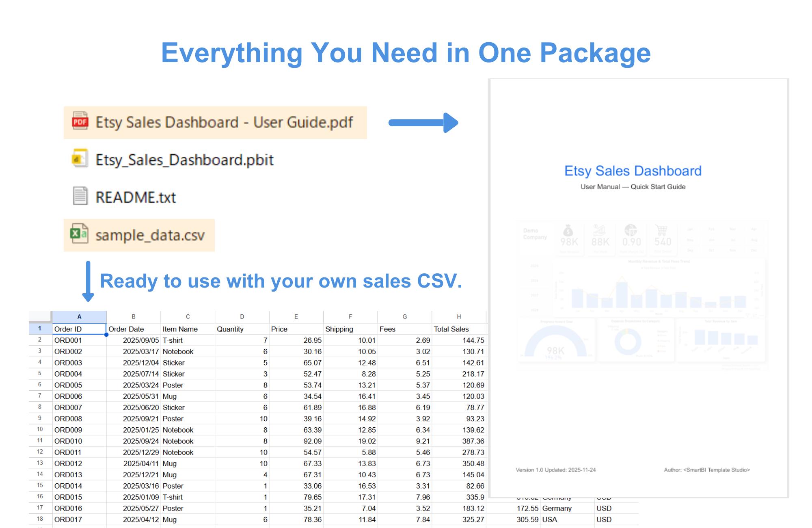Click total sales cell '387.36'
This screenshot has height=528, width=812.
click(x=459, y=441)
